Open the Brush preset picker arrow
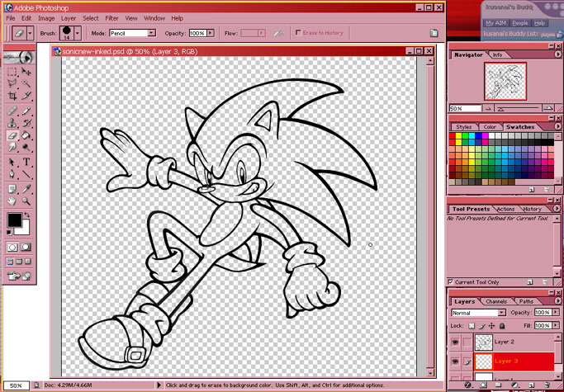Screen dimensions: 564x392 click(78, 33)
